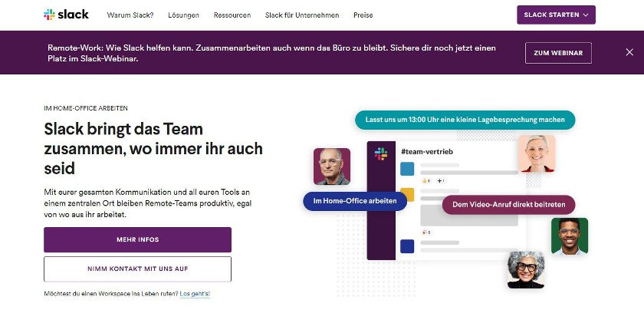Viewport: 644px width, 333px height.
Task: Click the ZUM WEBINAR button
Action: (x=558, y=53)
